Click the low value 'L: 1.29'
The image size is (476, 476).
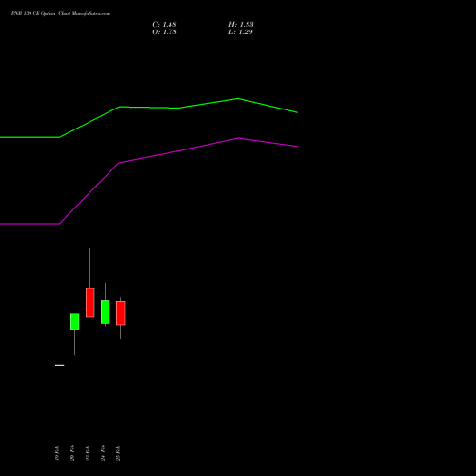[x=241, y=32]
